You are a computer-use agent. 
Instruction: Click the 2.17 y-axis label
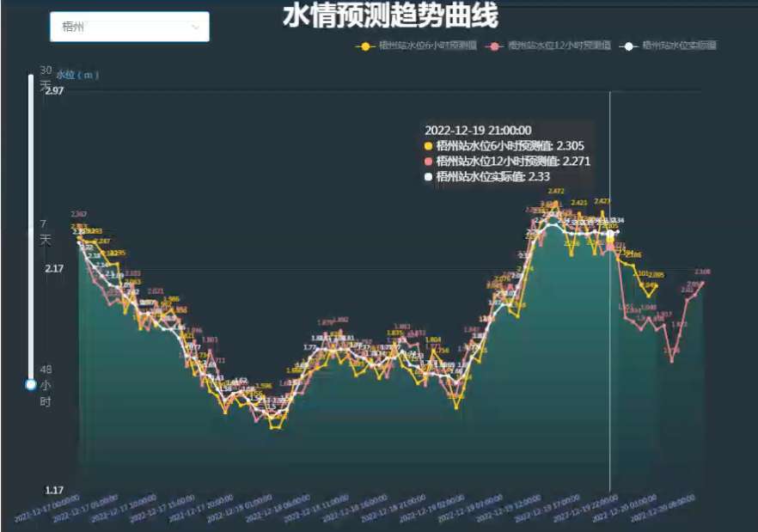[54, 268]
